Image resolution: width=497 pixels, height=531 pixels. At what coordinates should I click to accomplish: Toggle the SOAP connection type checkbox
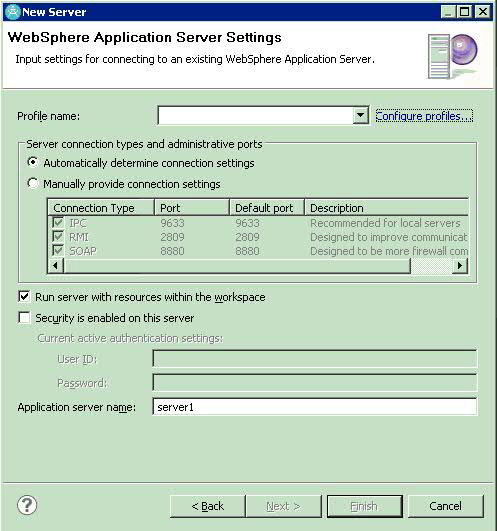pos(58,251)
